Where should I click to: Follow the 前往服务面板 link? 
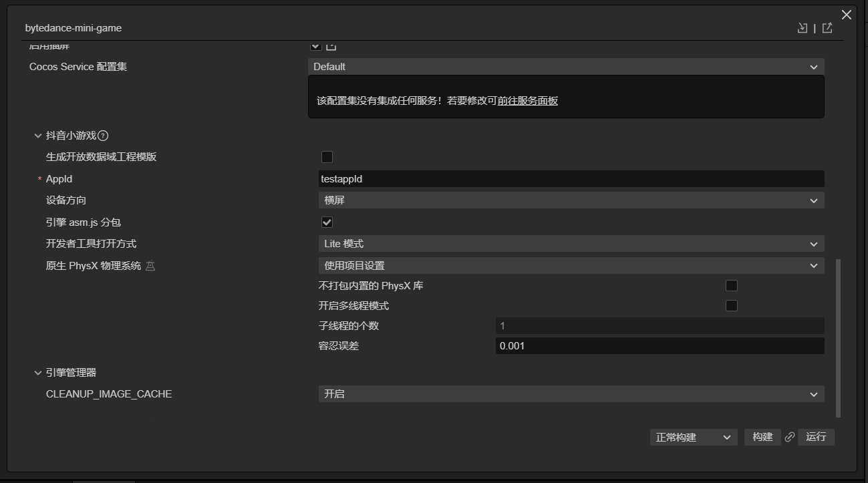(x=528, y=101)
